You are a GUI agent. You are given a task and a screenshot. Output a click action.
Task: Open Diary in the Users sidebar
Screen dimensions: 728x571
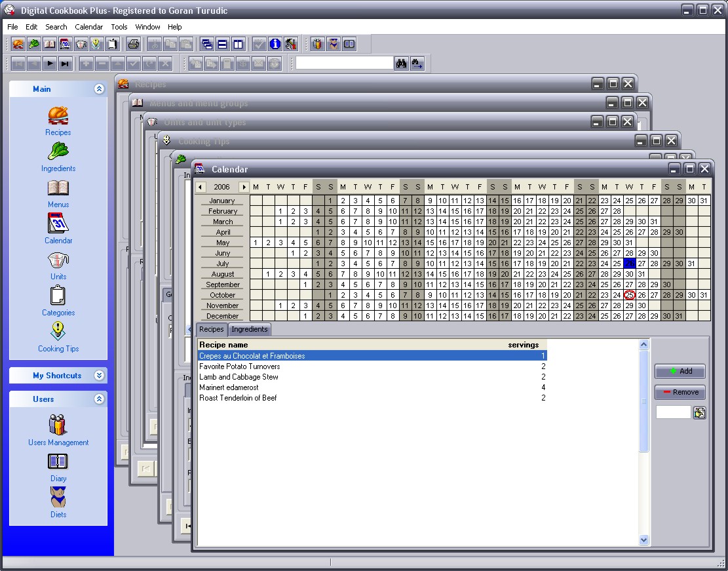pyautogui.click(x=58, y=468)
